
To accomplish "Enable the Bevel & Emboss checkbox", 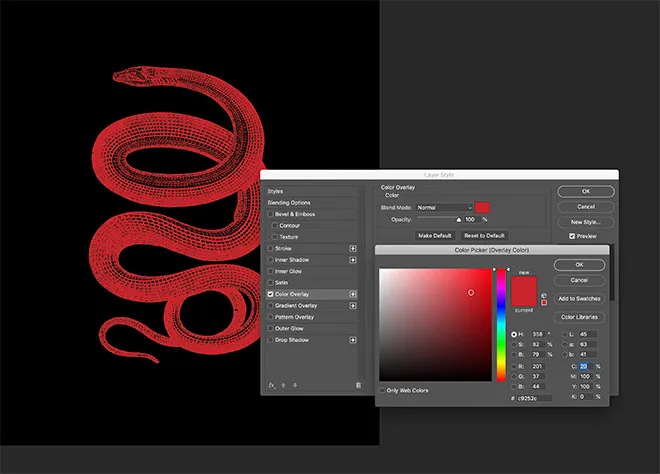I will pos(271,214).
